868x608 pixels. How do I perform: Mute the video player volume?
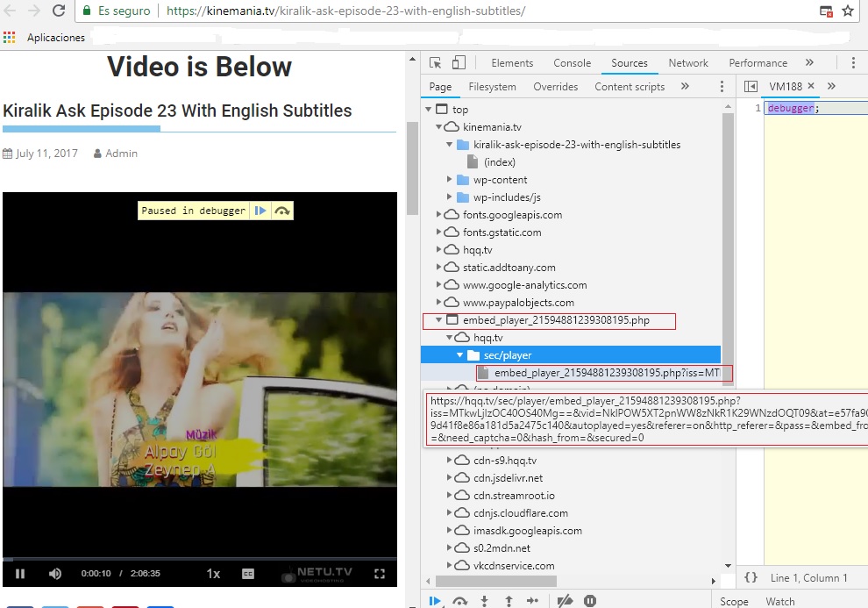coord(55,574)
